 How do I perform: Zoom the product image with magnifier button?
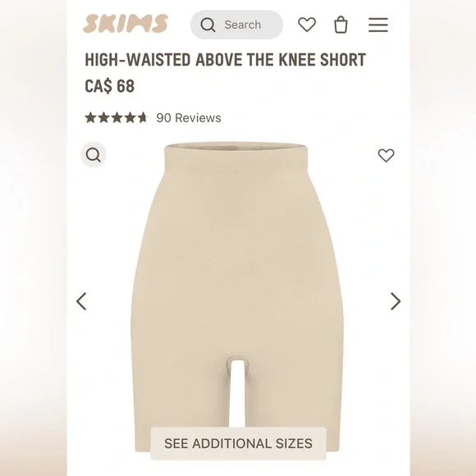94,155
